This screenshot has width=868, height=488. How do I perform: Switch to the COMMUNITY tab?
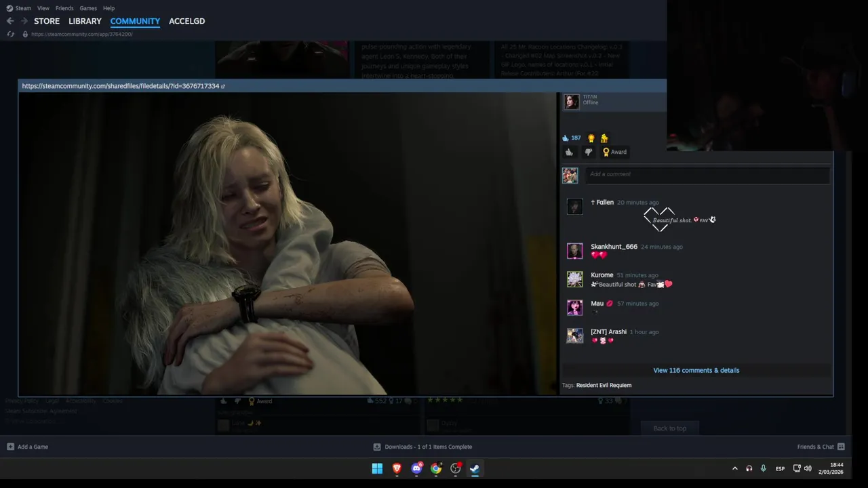click(x=135, y=21)
